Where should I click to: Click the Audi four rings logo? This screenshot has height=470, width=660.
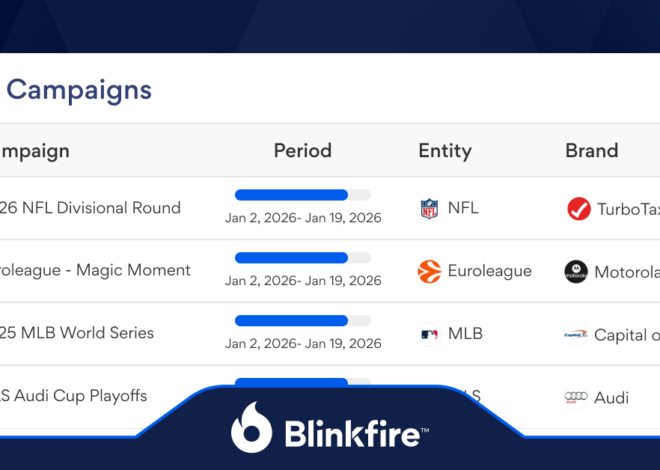click(576, 397)
